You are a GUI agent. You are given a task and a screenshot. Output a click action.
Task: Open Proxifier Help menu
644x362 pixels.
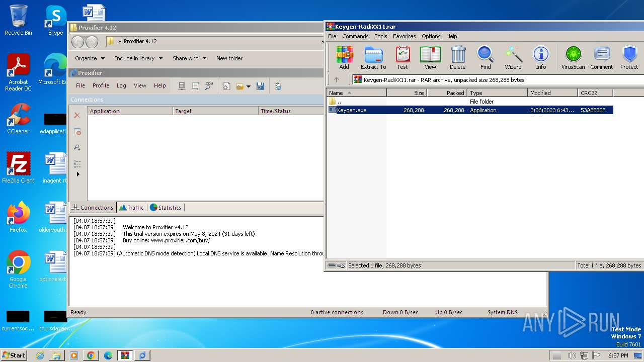160,85
